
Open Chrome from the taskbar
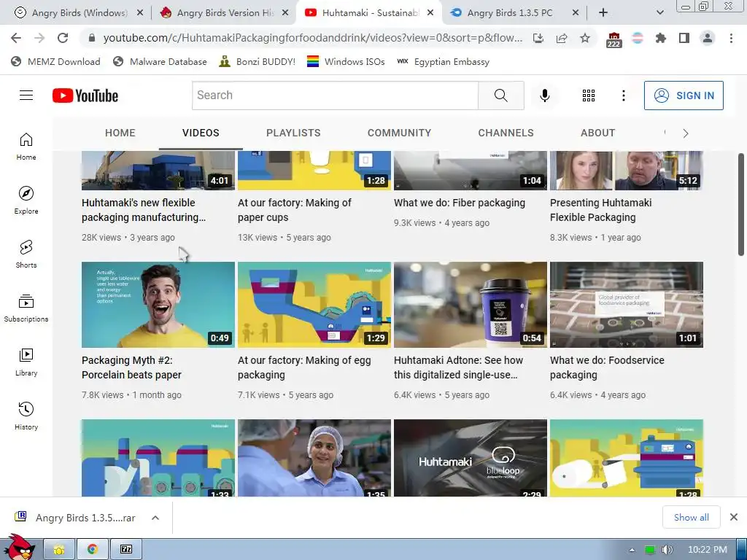point(93,550)
